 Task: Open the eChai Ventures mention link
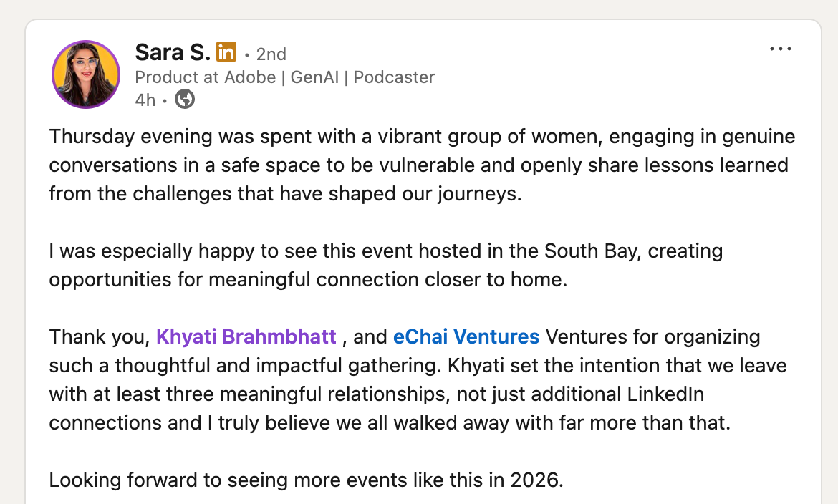tap(466, 336)
